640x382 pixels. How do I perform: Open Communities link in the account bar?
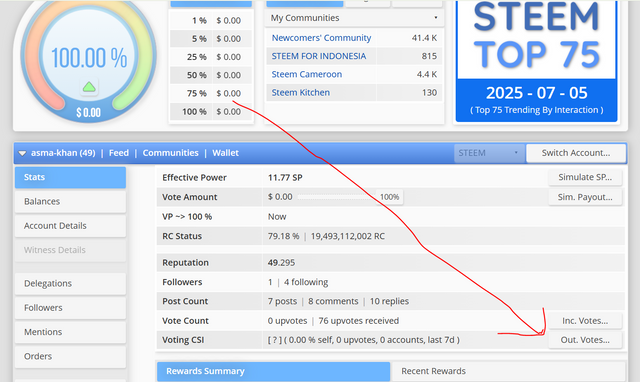170,153
